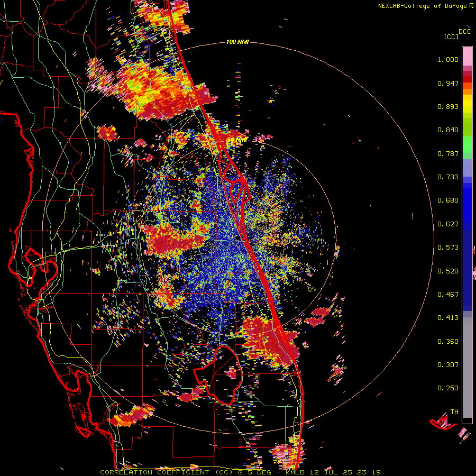This screenshot has height=476, width=476.
Task: Pick the orange color bar segment
Action: coord(467,91)
